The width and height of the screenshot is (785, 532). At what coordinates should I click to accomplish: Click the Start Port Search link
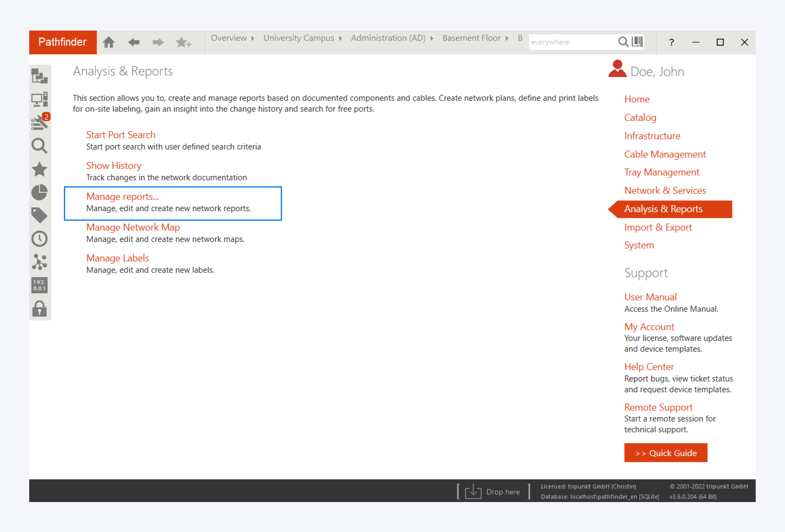121,135
